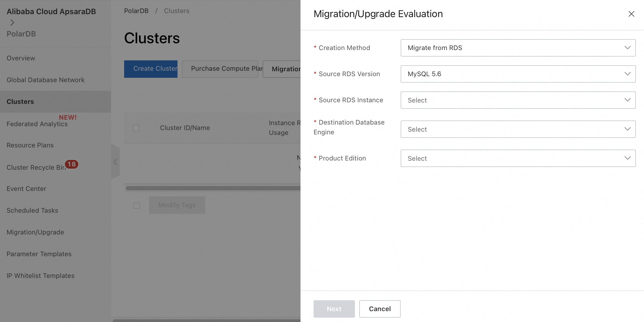
Task: Open the Destination Database Engine dropdown
Action: pyautogui.click(x=518, y=129)
